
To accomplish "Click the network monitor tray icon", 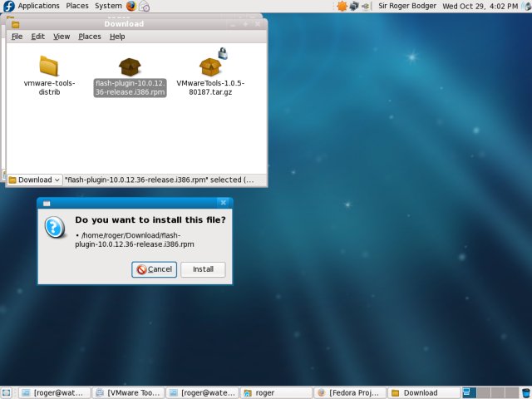I will [x=354, y=6].
